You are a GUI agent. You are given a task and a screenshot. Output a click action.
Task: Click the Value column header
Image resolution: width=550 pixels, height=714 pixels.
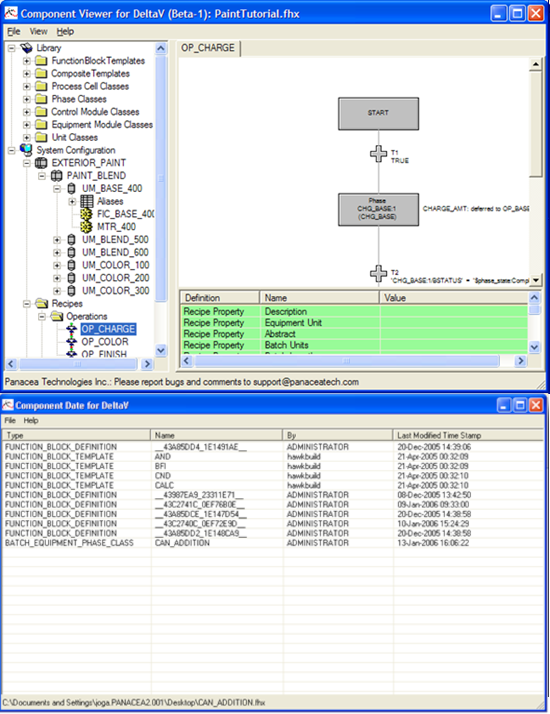(x=453, y=298)
